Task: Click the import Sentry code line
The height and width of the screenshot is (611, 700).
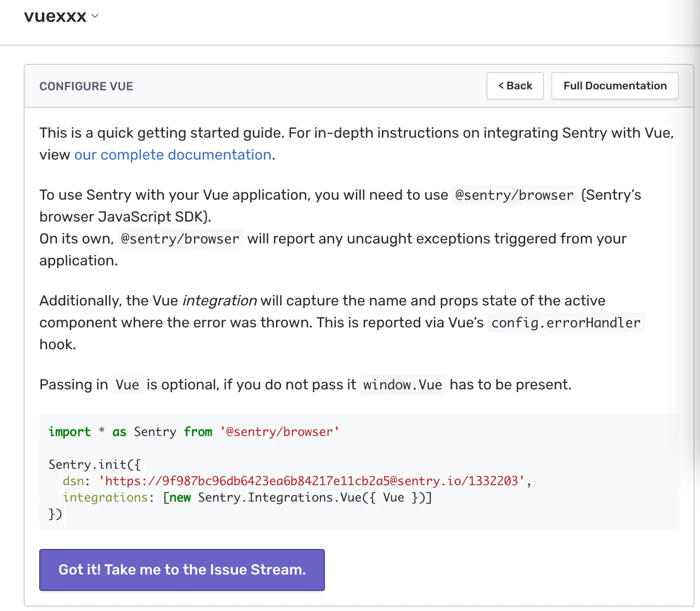Action: [194, 432]
